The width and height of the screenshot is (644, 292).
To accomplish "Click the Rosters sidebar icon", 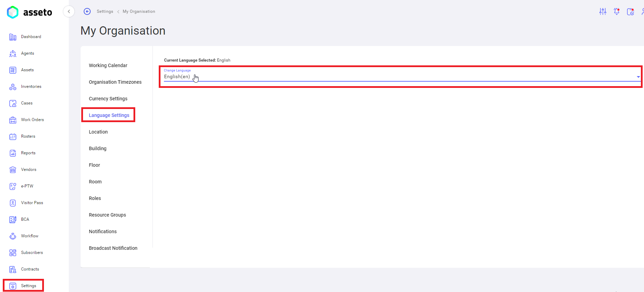I will click(13, 136).
